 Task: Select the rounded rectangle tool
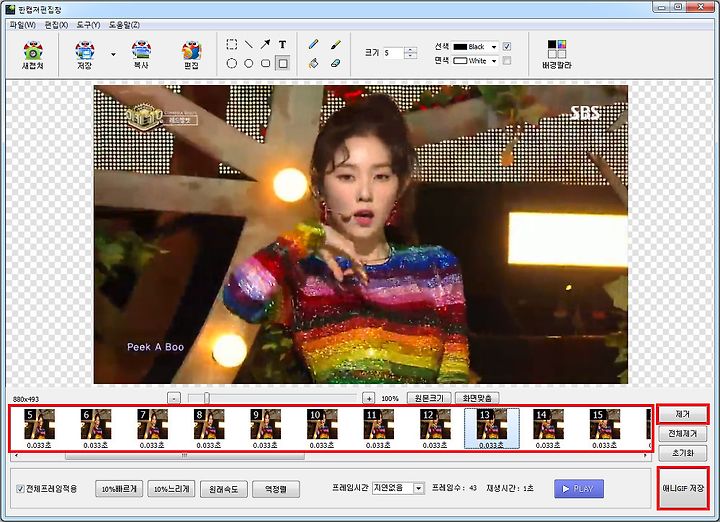tap(265, 63)
